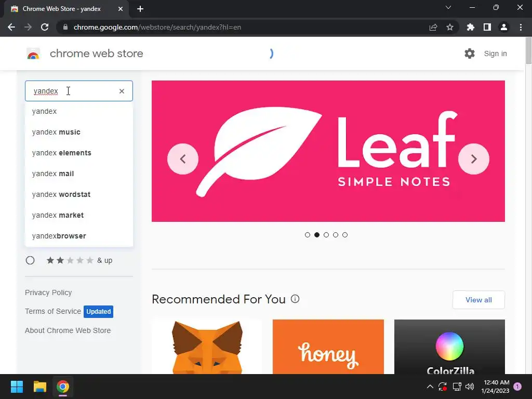The height and width of the screenshot is (399, 532).
Task: Open File Explorer from the taskbar
Action: 39,387
